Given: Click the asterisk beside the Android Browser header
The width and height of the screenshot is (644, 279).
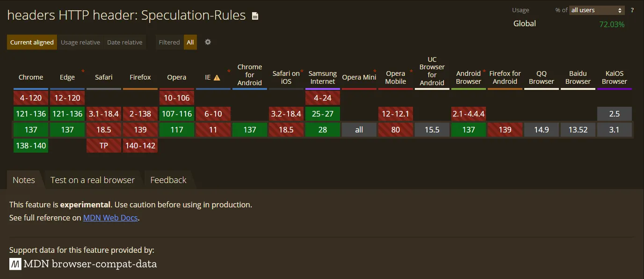Looking at the screenshot, I should pos(483,70).
